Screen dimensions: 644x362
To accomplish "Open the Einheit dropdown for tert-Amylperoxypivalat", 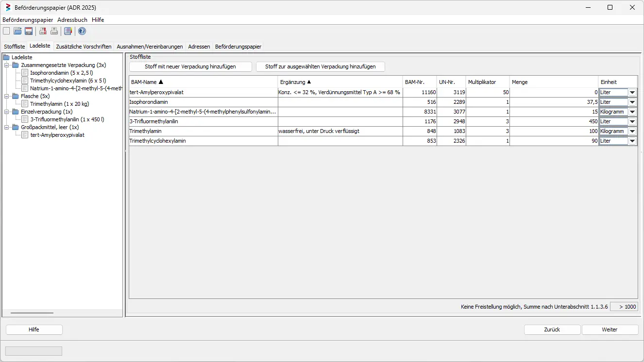I will tap(632, 92).
